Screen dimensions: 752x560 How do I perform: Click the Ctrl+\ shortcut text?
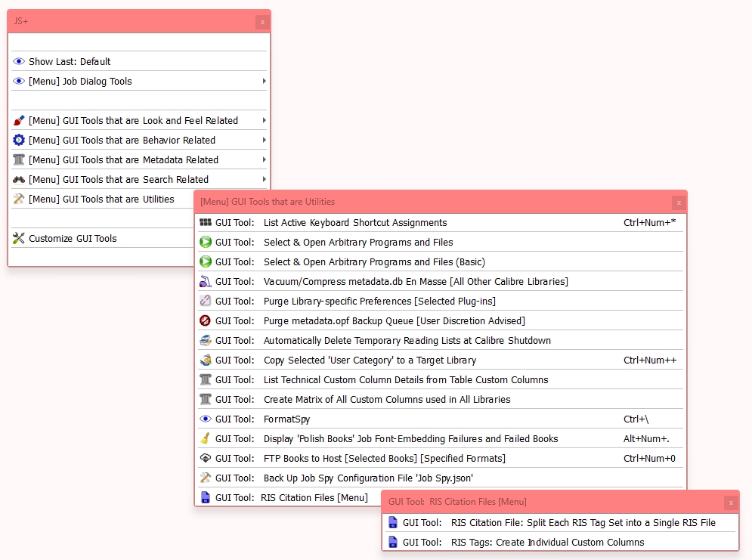[636, 419]
